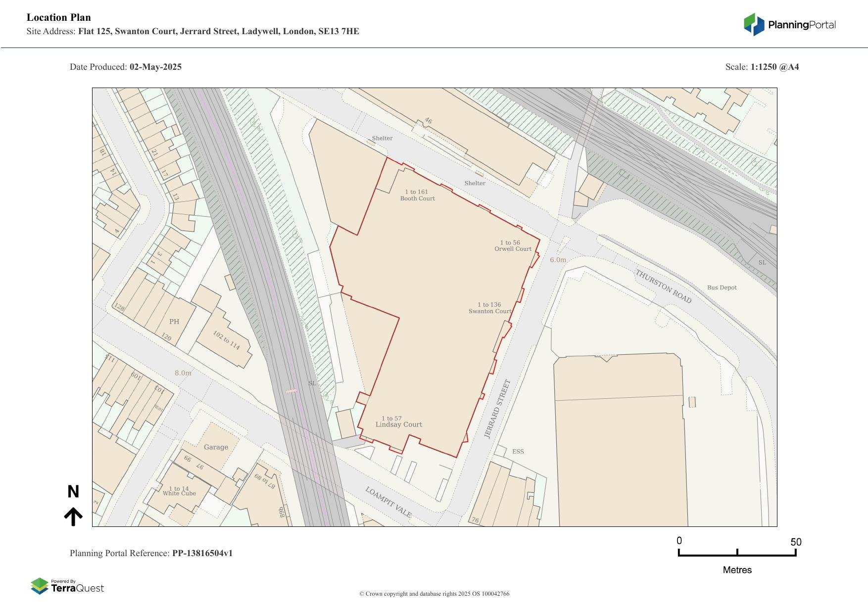Click the Thurston Road label
The height and width of the screenshot is (614, 868).
[x=663, y=286]
